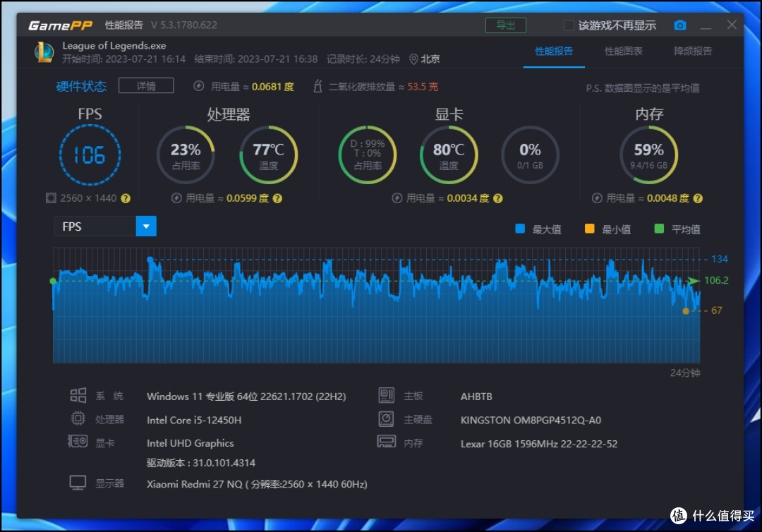
Task: Switch to the 降频报告 tab
Action: pyautogui.click(x=693, y=51)
